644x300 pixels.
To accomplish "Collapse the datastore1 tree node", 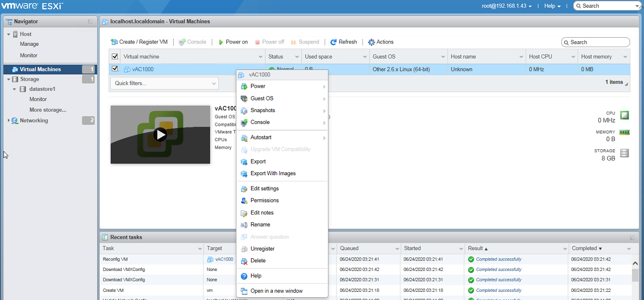I will pos(15,89).
